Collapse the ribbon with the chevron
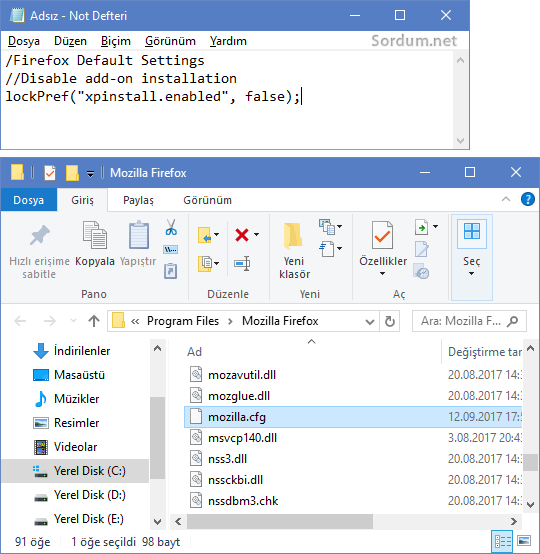540x554 pixels. [506, 199]
